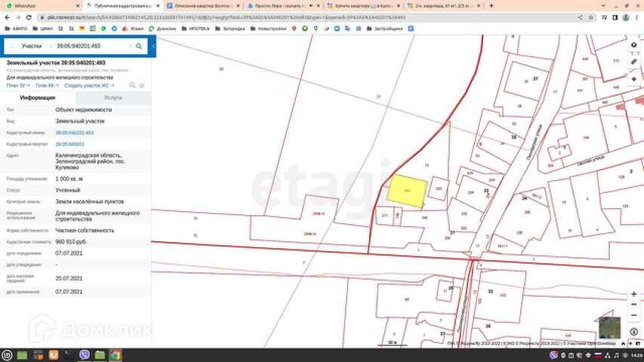Open cadastral quarter 39:05:040201 link

tap(69, 143)
